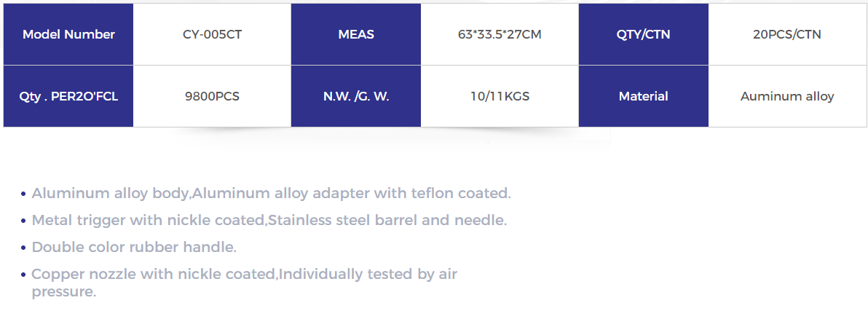
Task: Click the bullet dot before Double color
Action: (x=23, y=248)
